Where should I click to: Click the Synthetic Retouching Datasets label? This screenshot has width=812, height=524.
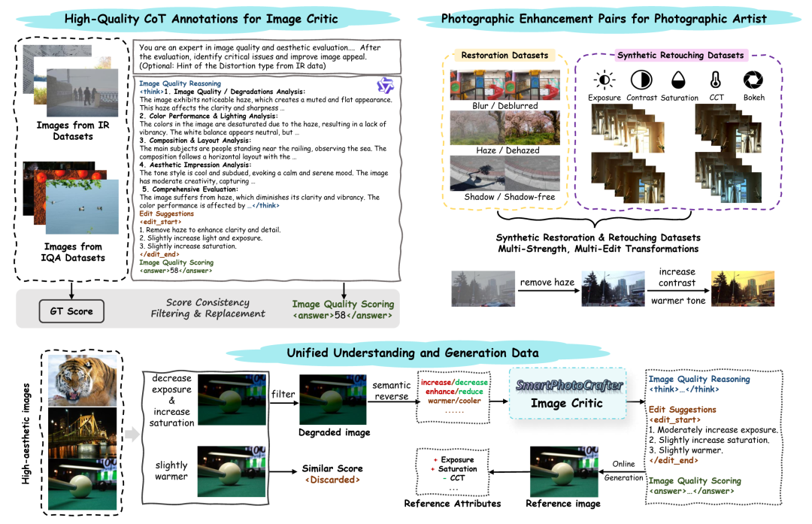click(680, 56)
